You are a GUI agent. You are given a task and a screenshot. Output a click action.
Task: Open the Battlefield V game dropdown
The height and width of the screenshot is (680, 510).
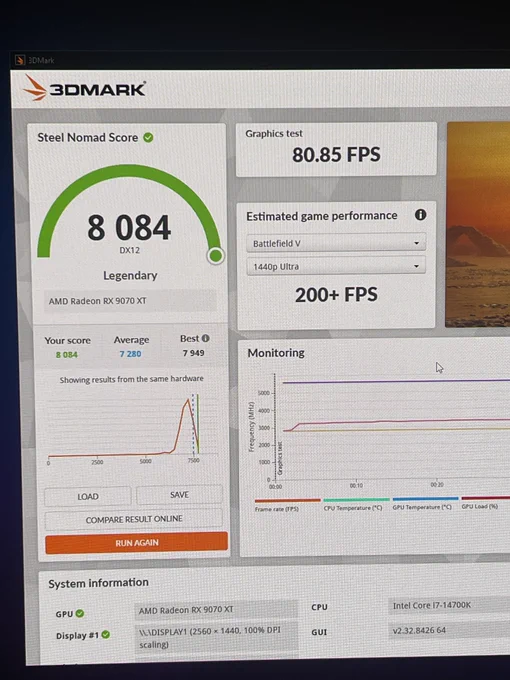336,243
